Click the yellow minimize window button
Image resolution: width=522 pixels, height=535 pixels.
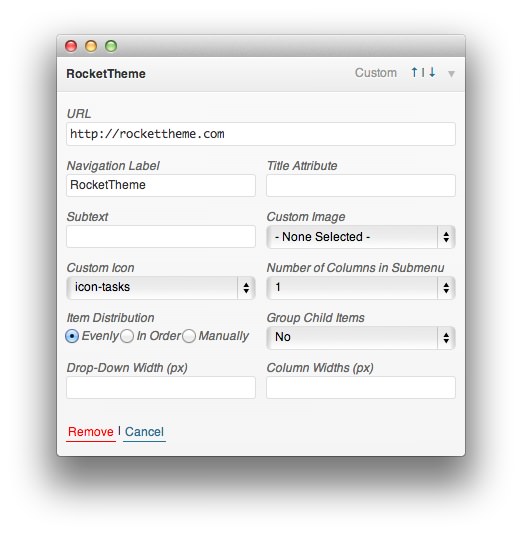[91, 46]
